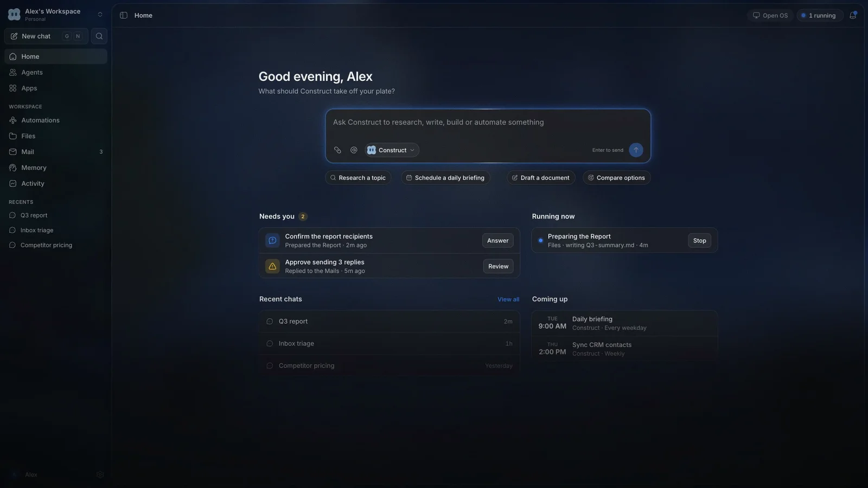Open Q3 report in sidebar Recents
This screenshot has width=868, height=488.
[x=56, y=215]
